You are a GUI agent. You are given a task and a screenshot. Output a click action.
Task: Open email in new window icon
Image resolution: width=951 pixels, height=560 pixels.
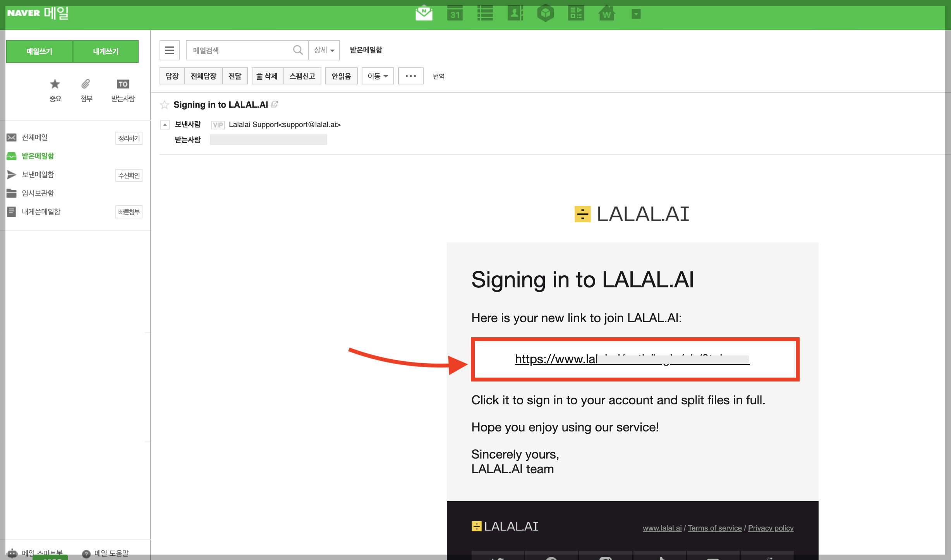pyautogui.click(x=275, y=104)
